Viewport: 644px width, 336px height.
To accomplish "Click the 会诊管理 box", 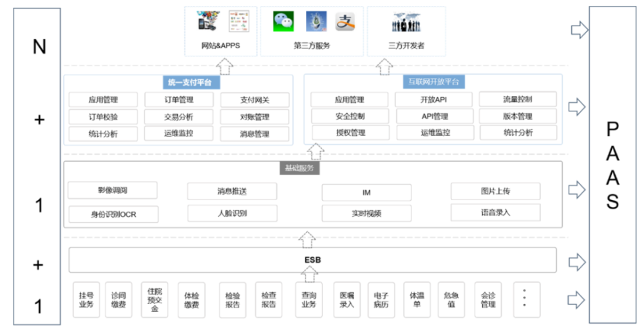I will [x=488, y=300].
